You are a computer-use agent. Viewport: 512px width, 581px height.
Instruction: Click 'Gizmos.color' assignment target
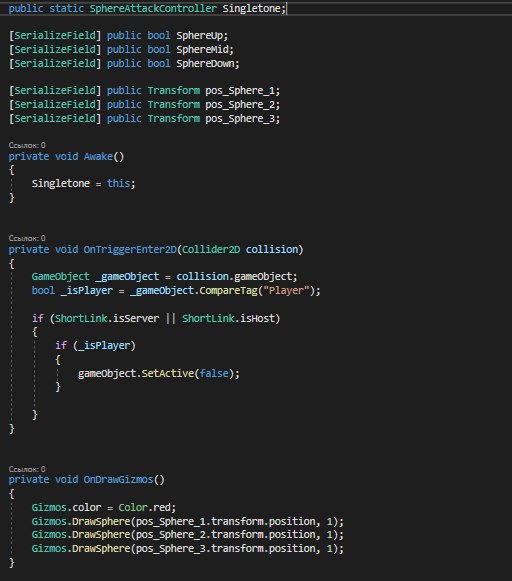pos(66,507)
